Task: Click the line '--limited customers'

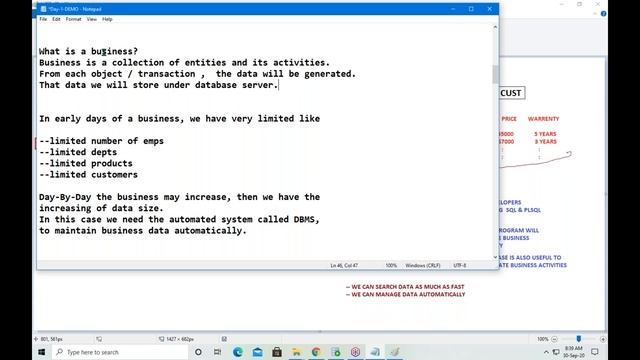Action: click(89, 175)
